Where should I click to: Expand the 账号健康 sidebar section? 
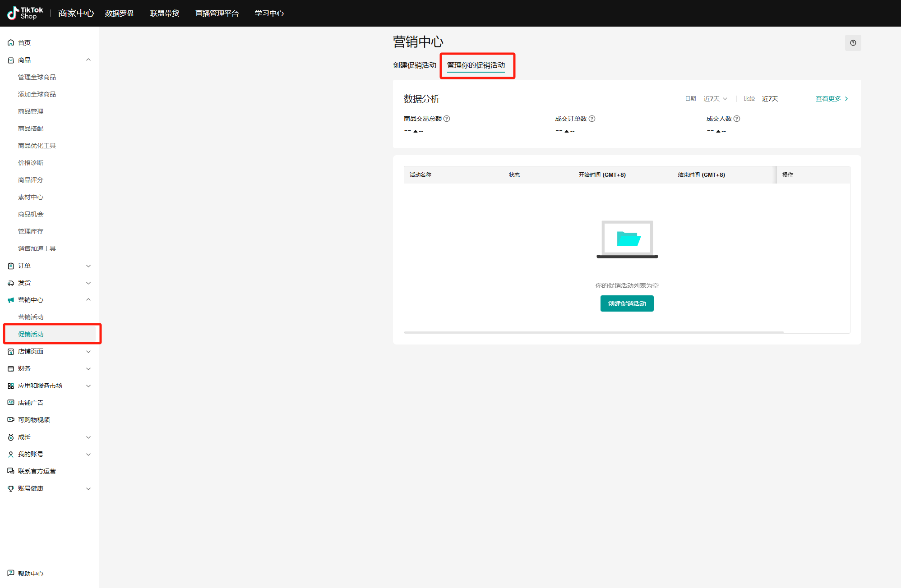pos(88,488)
